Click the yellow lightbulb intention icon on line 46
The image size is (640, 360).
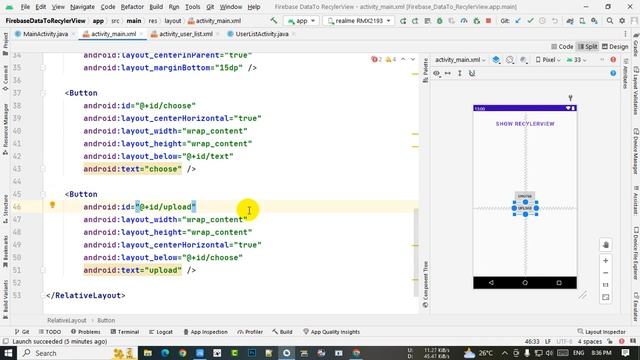pos(52,205)
